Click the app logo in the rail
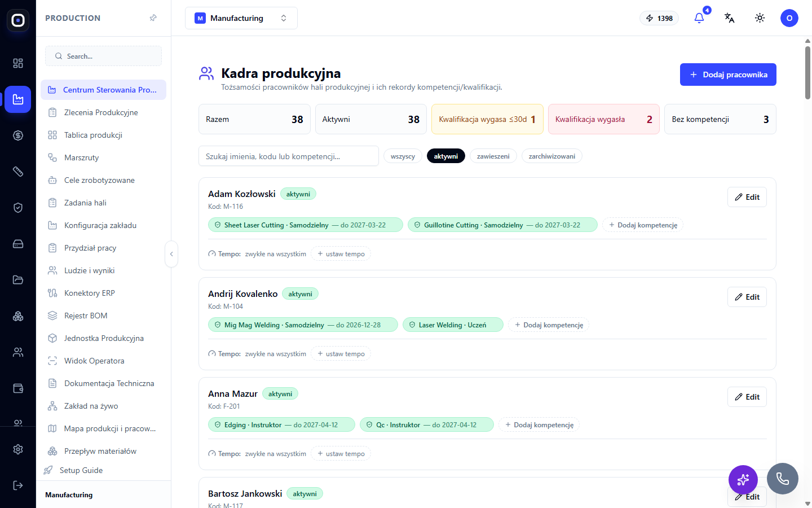 [18, 20]
